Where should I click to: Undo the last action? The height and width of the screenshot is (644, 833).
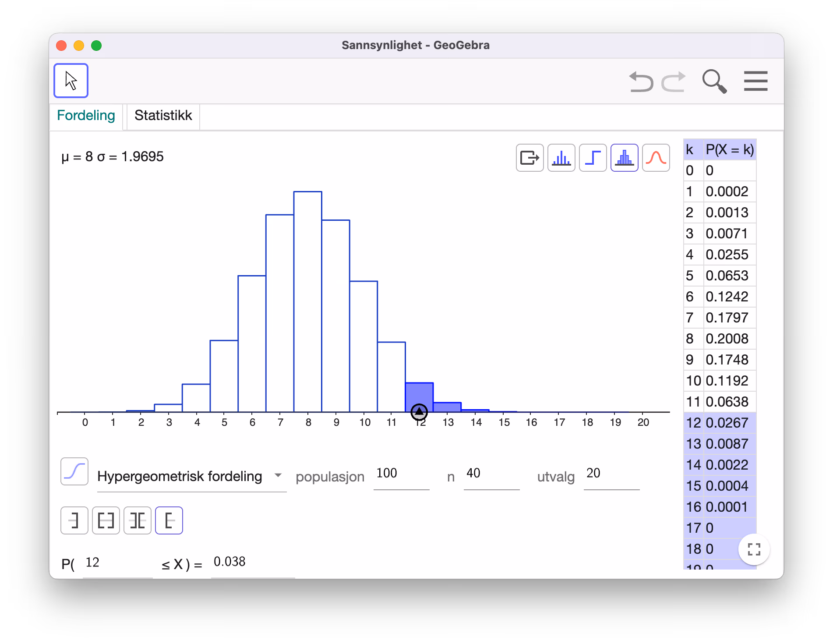point(641,81)
